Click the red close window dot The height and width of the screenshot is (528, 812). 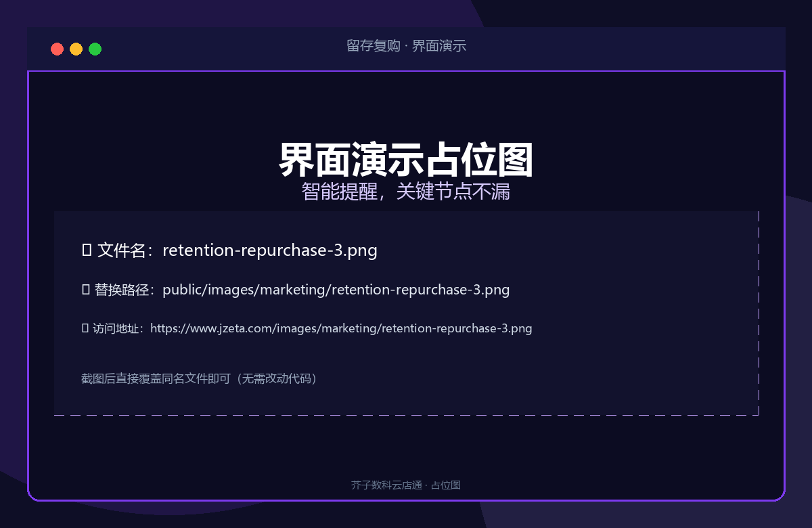click(58, 49)
